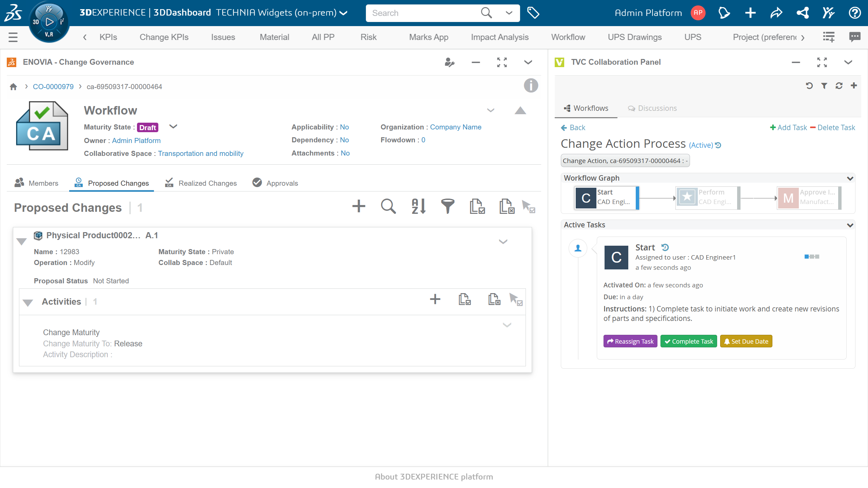Open the Discussions tab in Collaboration Panel
Image resolution: width=868 pixels, height=488 pixels.
[652, 108]
